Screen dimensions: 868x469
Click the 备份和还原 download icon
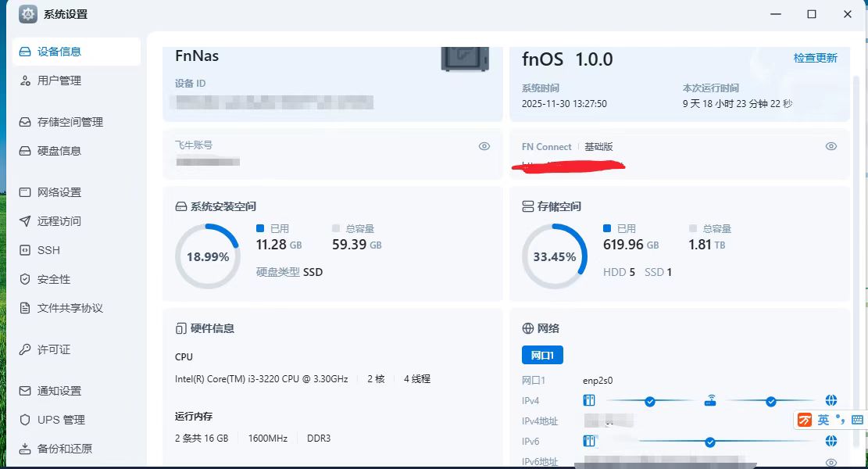point(25,449)
